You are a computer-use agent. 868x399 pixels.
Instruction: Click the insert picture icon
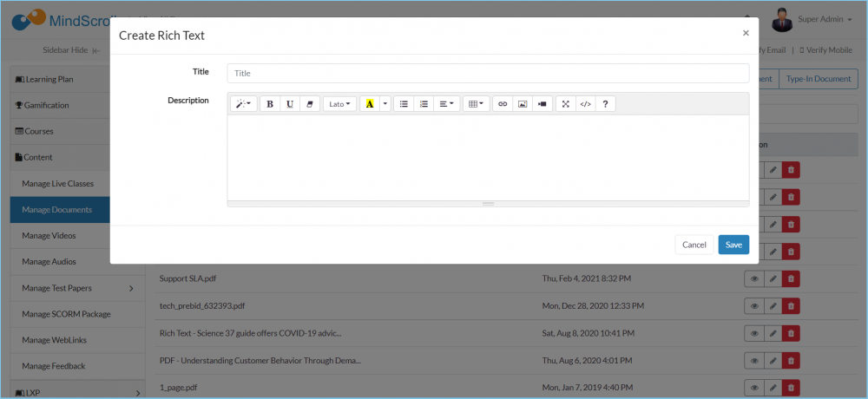(523, 104)
